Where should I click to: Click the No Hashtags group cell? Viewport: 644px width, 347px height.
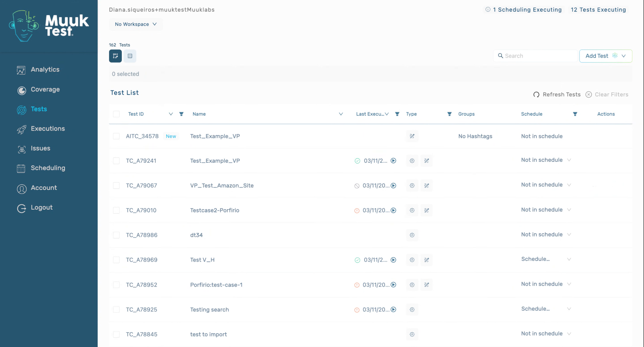coord(475,136)
